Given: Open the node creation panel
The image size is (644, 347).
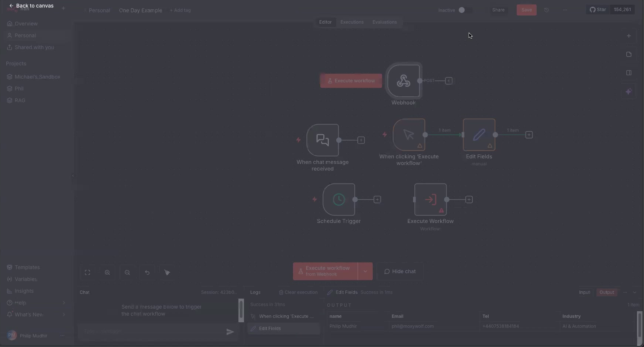Looking at the screenshot, I should (629, 35).
